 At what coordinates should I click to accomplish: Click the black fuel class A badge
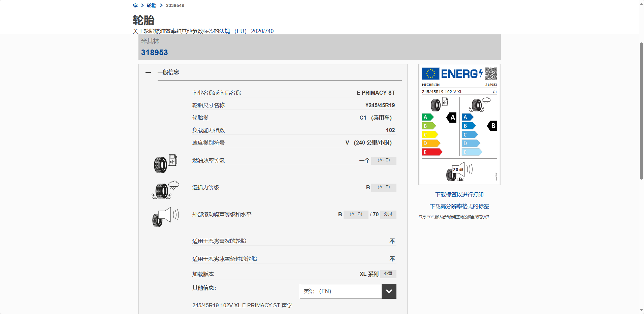point(452,118)
